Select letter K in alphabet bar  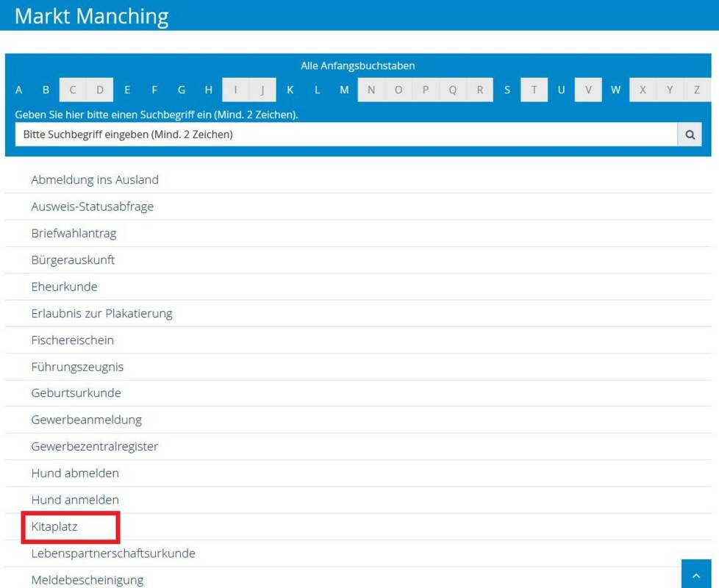pos(290,90)
